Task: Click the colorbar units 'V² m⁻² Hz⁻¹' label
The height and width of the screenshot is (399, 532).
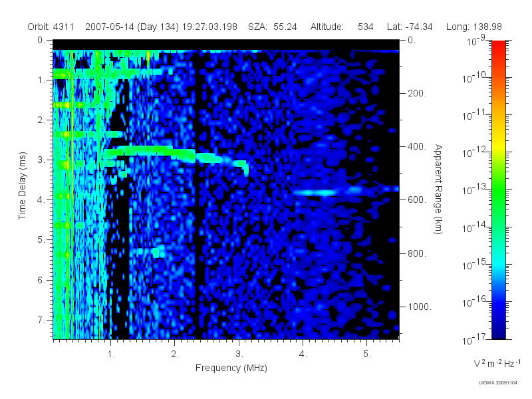Action: 497,363
